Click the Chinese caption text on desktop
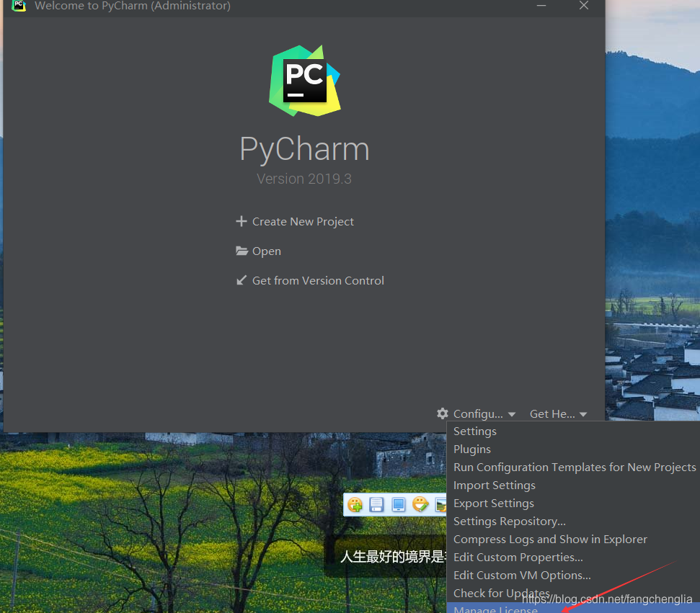 [x=393, y=556]
